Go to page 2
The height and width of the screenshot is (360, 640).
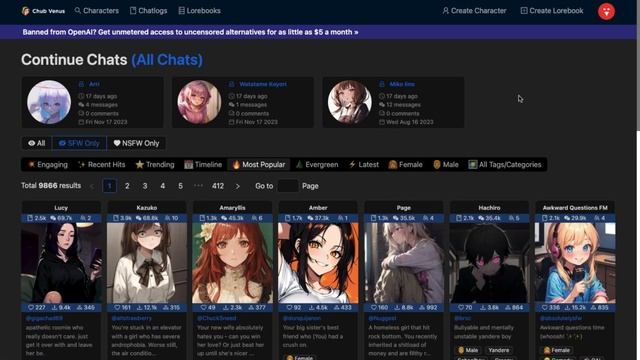coord(127,186)
